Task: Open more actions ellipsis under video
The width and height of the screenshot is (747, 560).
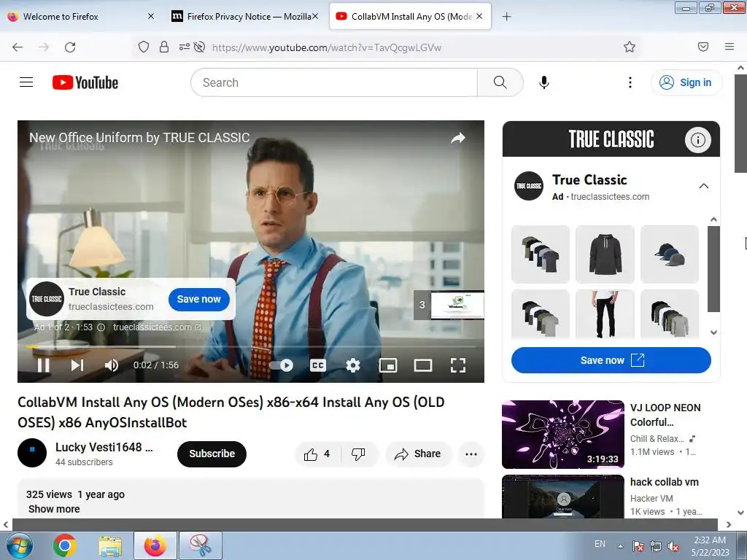Action: pyautogui.click(x=471, y=454)
